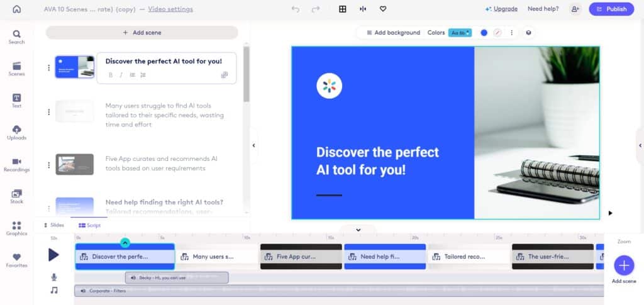Apply italic formatting to the scene text

[x=121, y=75]
